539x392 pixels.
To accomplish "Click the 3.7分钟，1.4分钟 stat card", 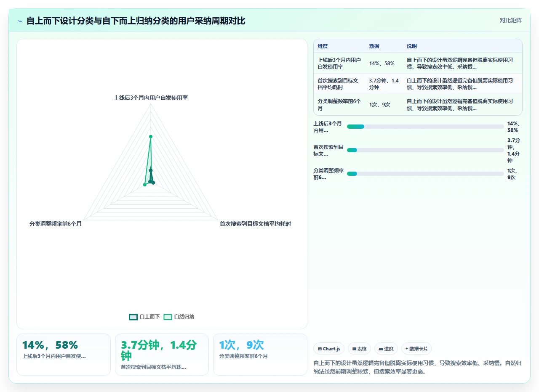I will tap(162, 354).
